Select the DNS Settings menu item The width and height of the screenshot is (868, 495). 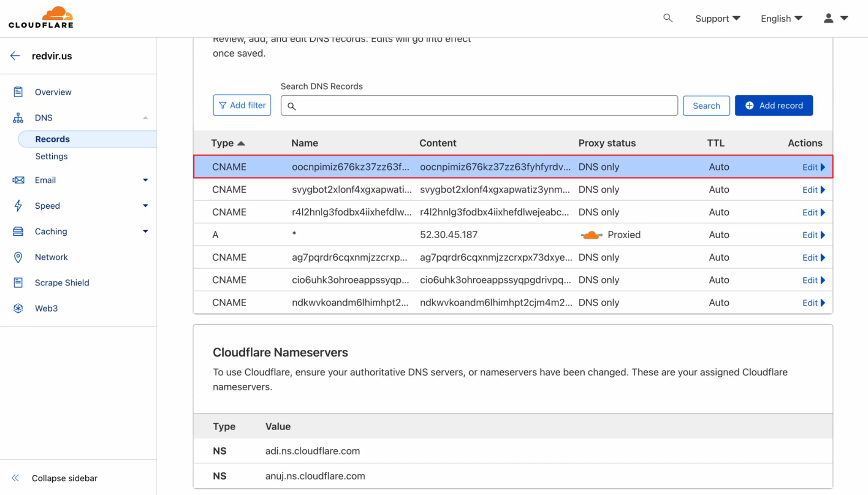tap(51, 156)
